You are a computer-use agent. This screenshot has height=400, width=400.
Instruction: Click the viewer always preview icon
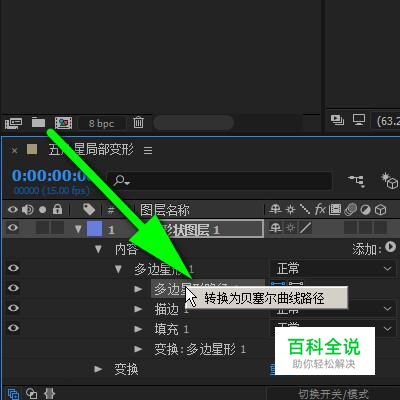coord(337,119)
